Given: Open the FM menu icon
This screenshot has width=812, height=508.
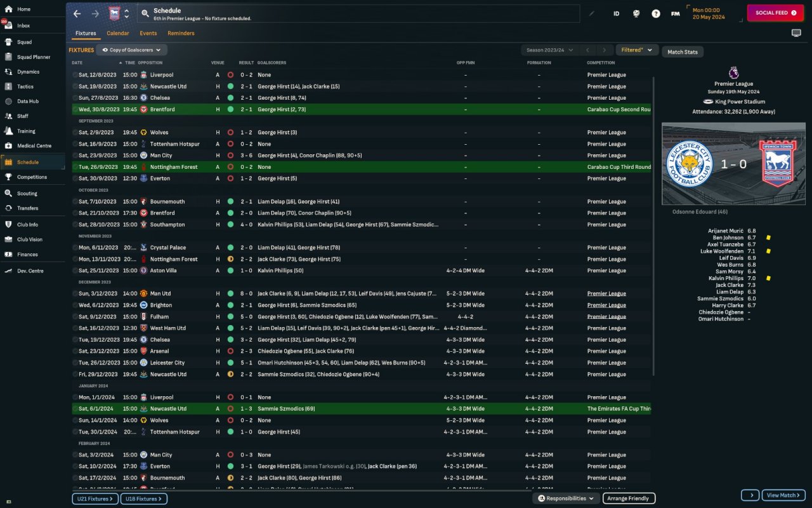Looking at the screenshot, I should click(676, 13).
